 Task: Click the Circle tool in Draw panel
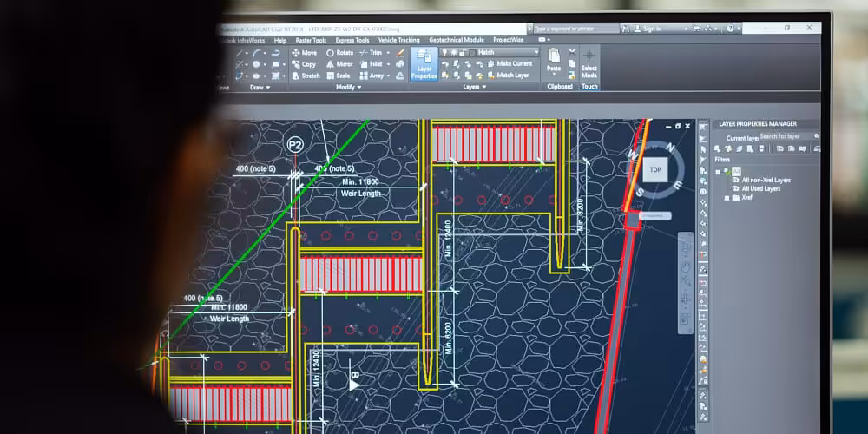click(x=256, y=64)
